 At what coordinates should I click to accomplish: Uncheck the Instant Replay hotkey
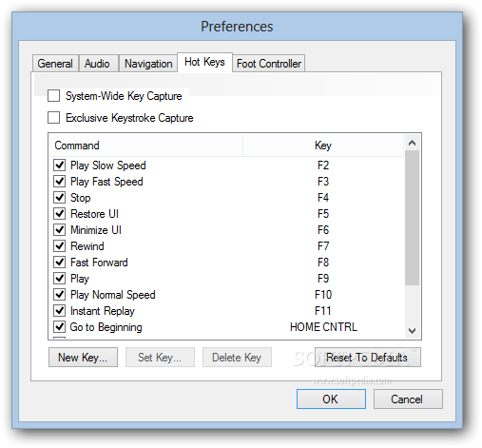[60, 311]
